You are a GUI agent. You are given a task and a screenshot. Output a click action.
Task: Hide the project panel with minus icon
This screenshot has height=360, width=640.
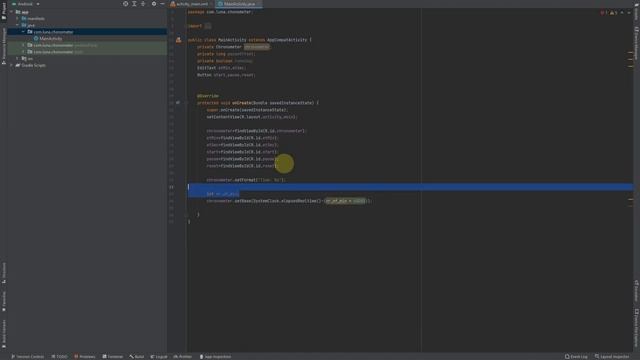pyautogui.click(x=162, y=4)
